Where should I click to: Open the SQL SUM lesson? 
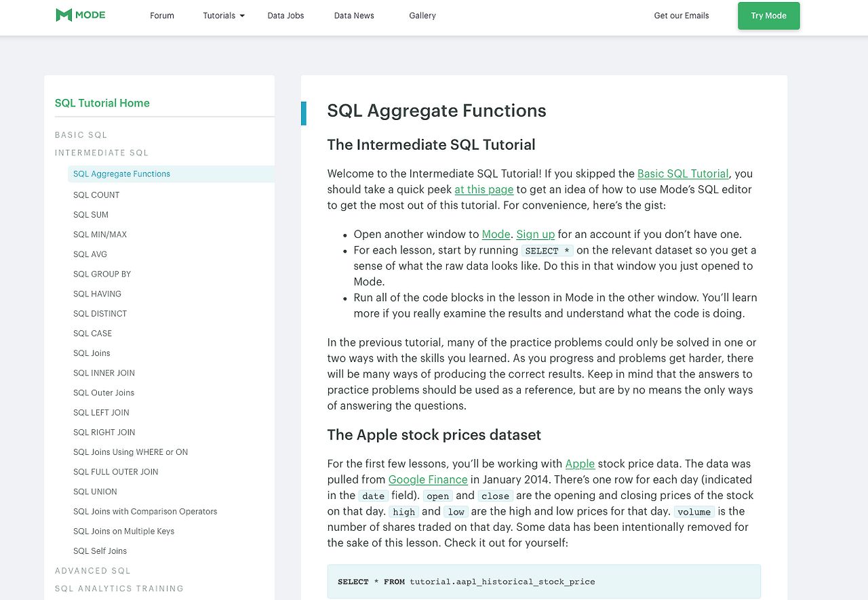[91, 215]
